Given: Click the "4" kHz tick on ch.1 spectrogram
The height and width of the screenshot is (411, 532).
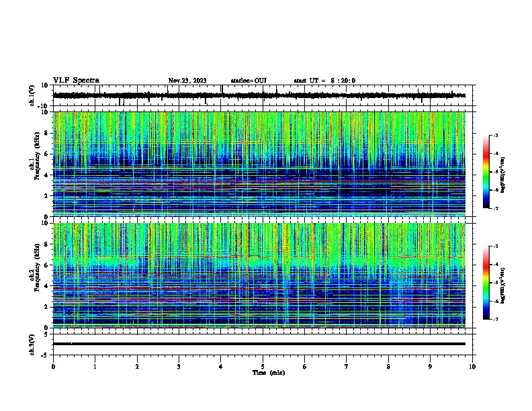Looking at the screenshot, I should [x=46, y=175].
